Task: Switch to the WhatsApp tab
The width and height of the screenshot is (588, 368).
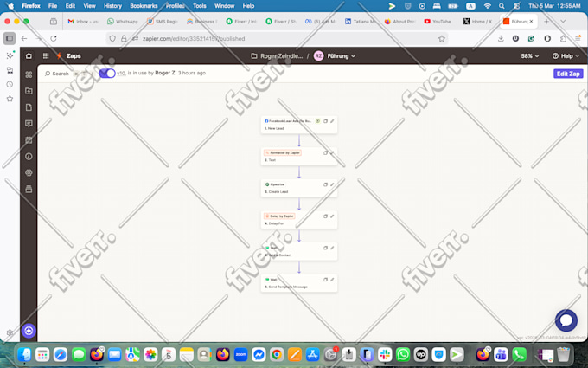Action: tap(123, 22)
